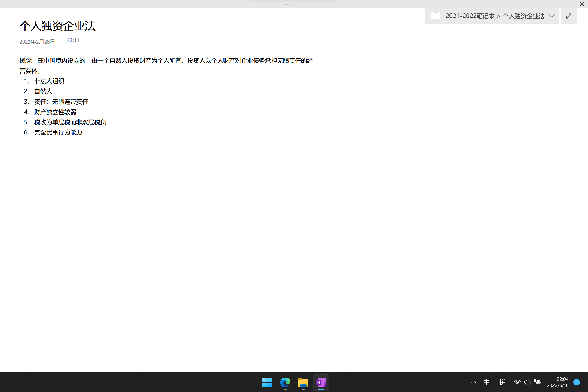Launch Microsoft Edge from the taskbar
The width and height of the screenshot is (588, 392).
click(x=285, y=382)
